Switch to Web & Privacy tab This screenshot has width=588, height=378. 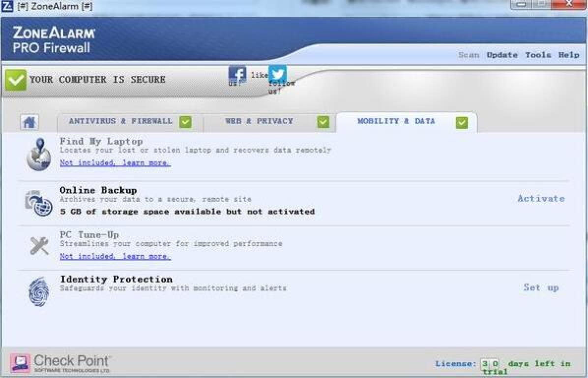point(269,122)
